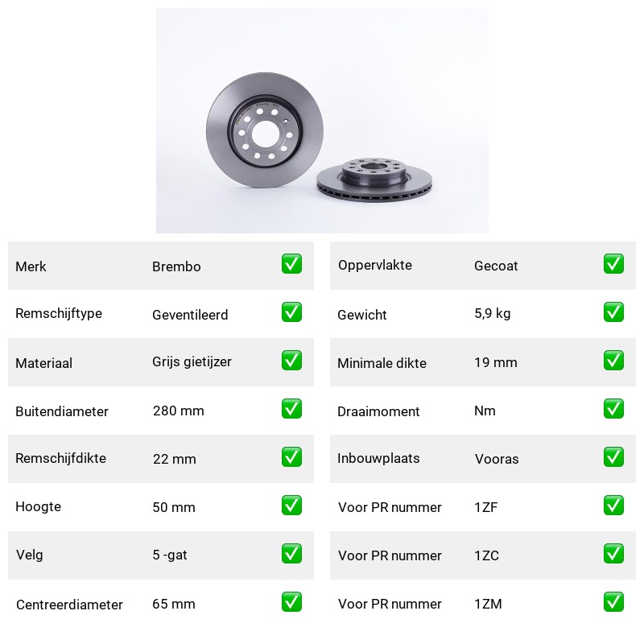Select the Brembo brand value
The image size is (644, 644).
coord(176,266)
